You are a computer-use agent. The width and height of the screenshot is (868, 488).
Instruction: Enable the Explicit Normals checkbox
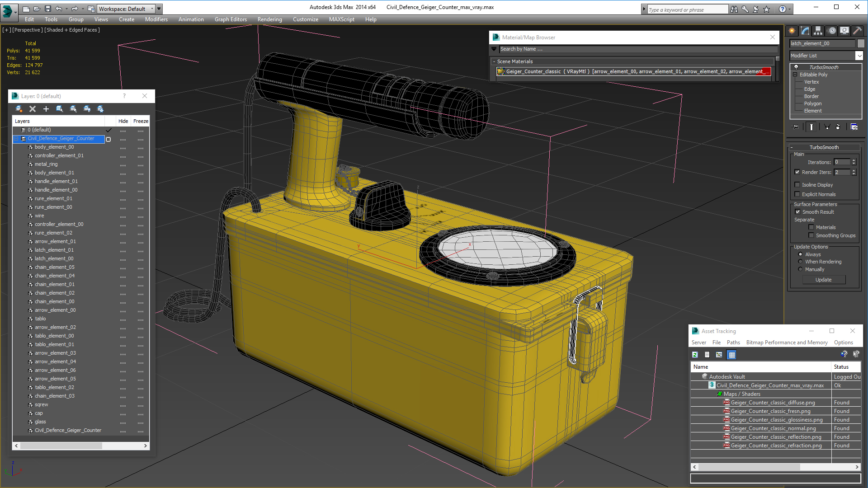tap(797, 194)
